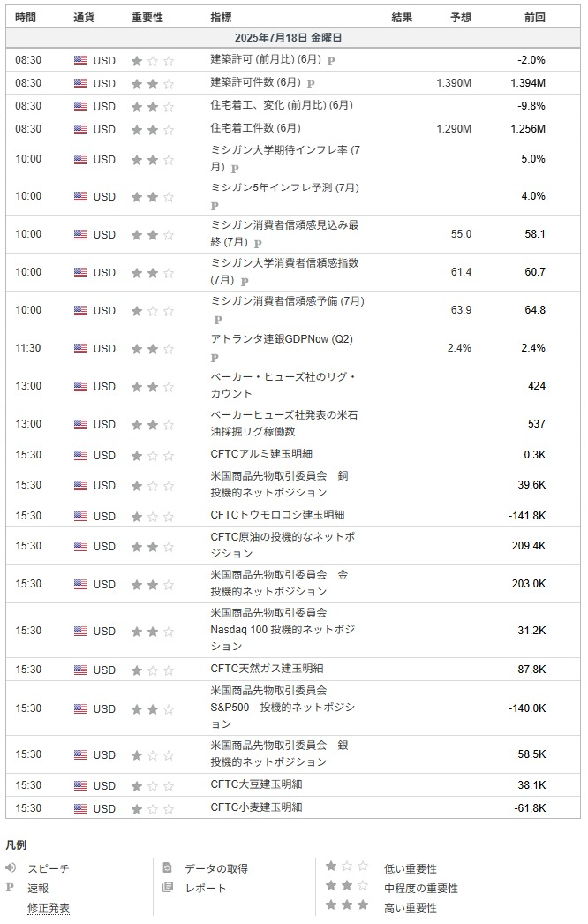Click the preliminary P icon beside 建築許可件数 (6月)
The height and width of the screenshot is (924, 588).
coord(311,84)
